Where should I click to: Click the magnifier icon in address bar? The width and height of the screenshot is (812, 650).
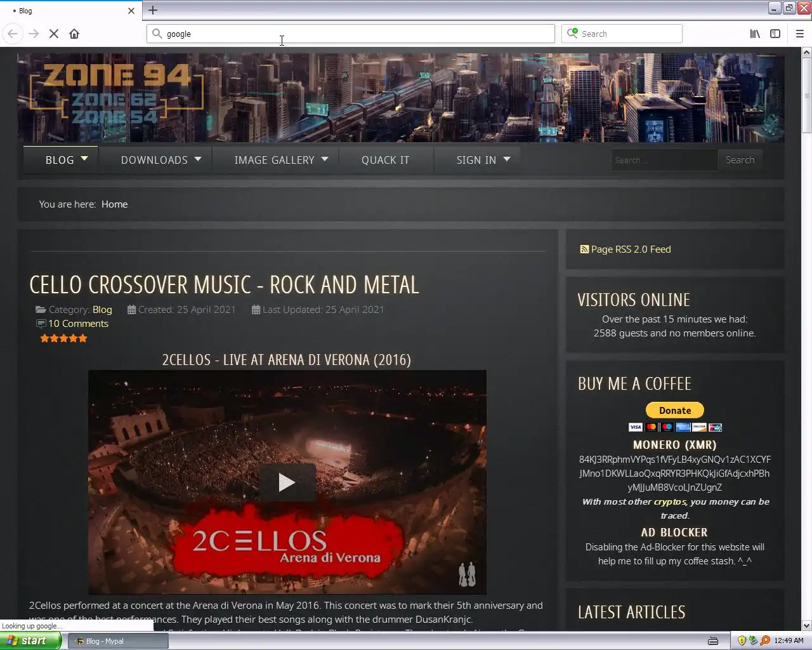coord(157,34)
